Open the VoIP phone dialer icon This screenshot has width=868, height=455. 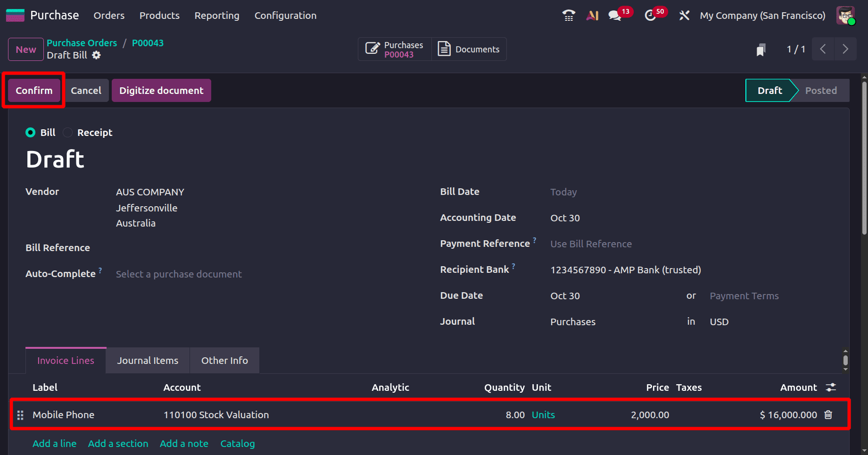point(568,15)
